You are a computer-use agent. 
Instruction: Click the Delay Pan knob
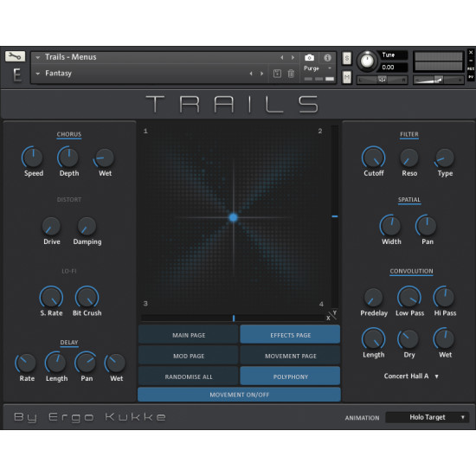86,363
